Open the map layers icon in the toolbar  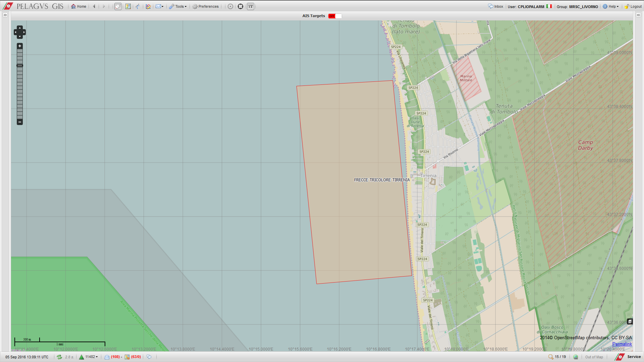pos(128,6)
